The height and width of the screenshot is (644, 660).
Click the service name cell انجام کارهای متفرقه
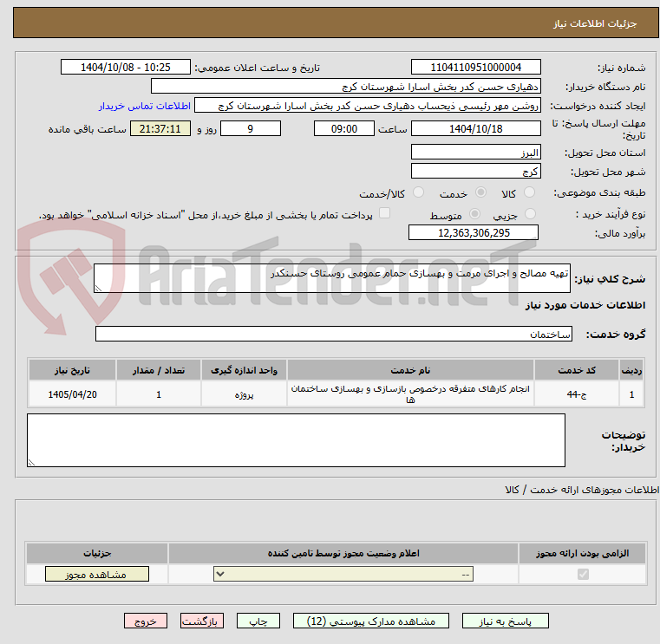(410, 394)
